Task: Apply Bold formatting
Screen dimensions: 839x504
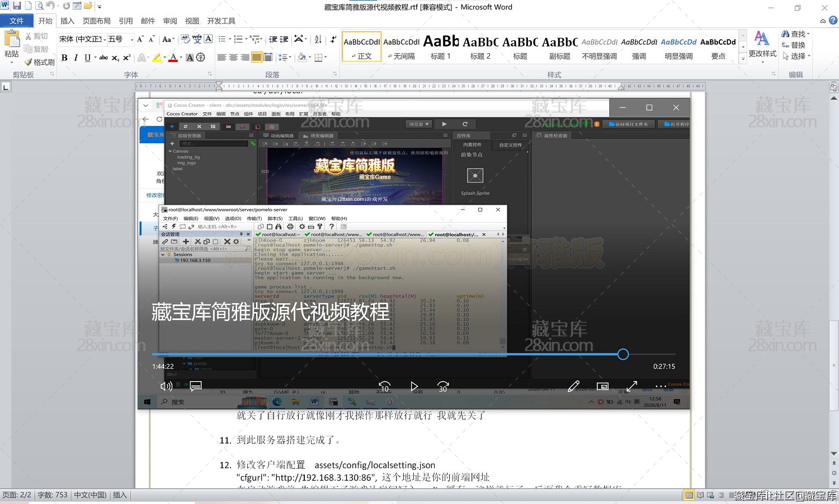Action: (x=64, y=58)
